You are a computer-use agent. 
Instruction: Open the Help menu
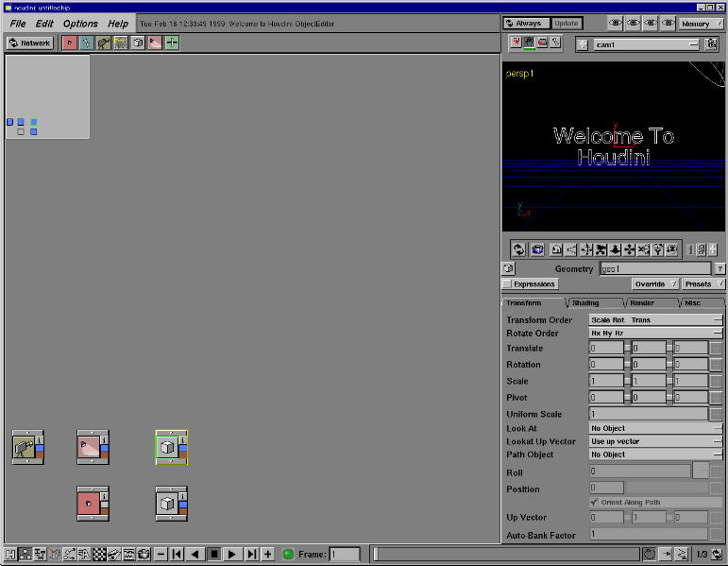[118, 24]
